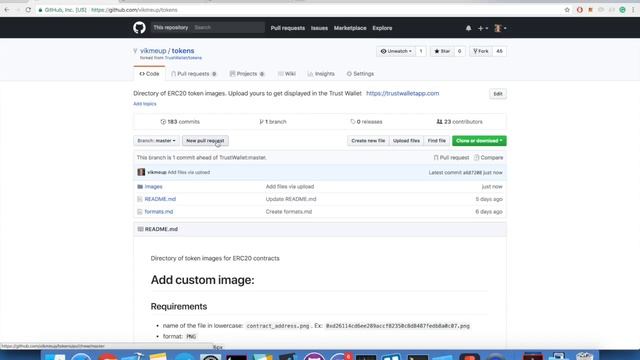Click the green circular extension icon
This screenshot has width=640, height=360.
point(622,10)
